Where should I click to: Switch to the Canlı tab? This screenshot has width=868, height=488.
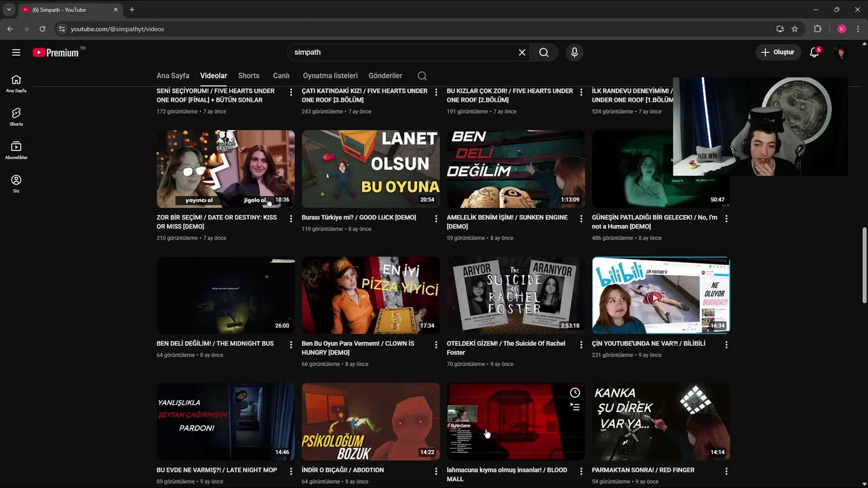coord(281,76)
